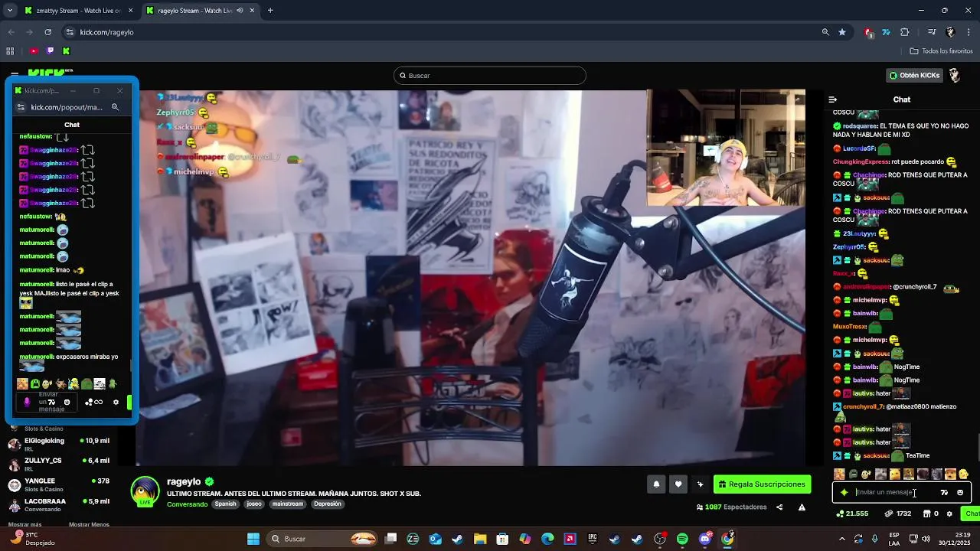Viewport: 980px width, 551px height.
Task: Click the Spanish stream tag
Action: click(225, 504)
